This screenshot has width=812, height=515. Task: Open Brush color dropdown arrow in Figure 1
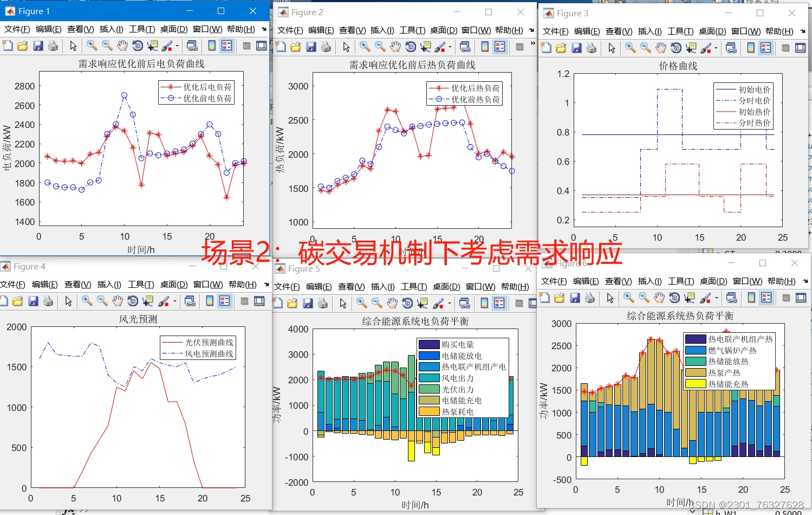click(177, 47)
